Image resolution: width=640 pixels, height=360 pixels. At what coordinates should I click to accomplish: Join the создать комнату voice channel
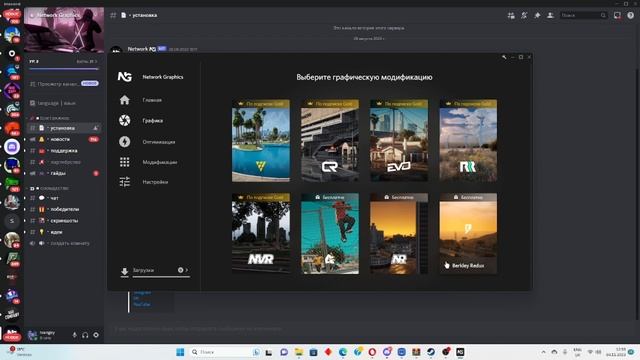(x=64, y=243)
